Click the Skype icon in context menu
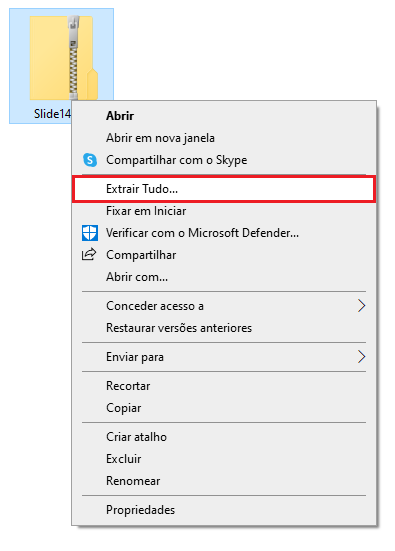The image size is (395, 551). (x=90, y=160)
